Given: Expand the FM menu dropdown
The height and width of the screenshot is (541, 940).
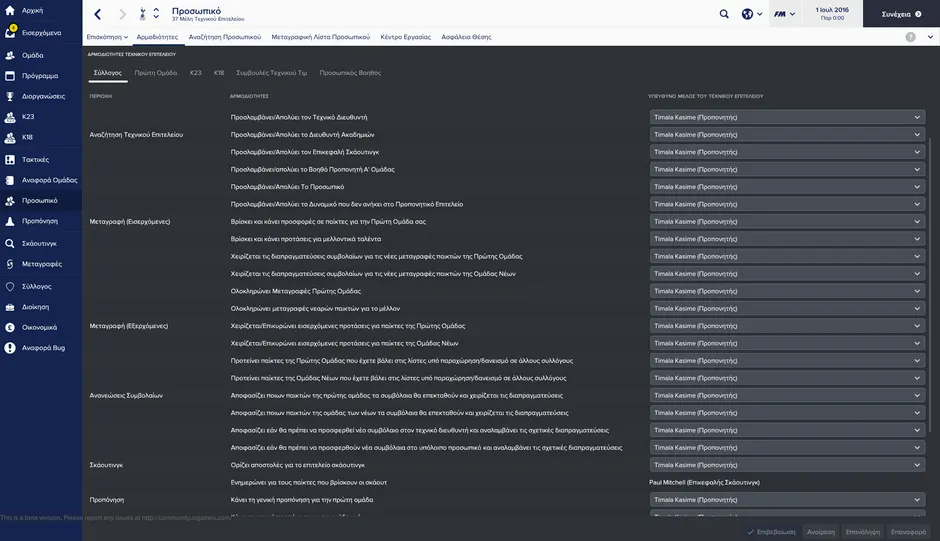Looking at the screenshot, I should pyautogui.click(x=787, y=14).
